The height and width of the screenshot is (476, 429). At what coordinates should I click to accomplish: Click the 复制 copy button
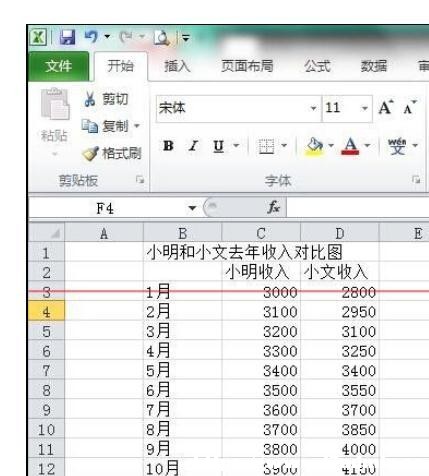(x=106, y=126)
